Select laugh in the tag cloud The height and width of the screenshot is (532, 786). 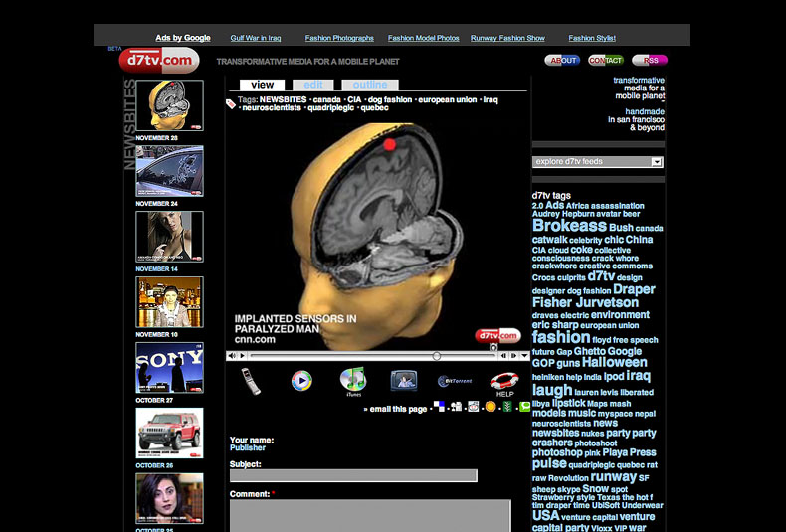(552, 390)
